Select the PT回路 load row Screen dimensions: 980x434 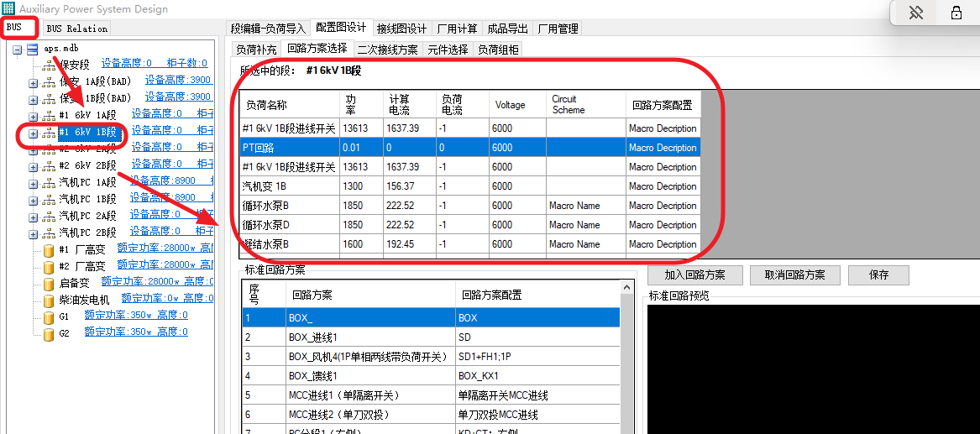pos(470,148)
